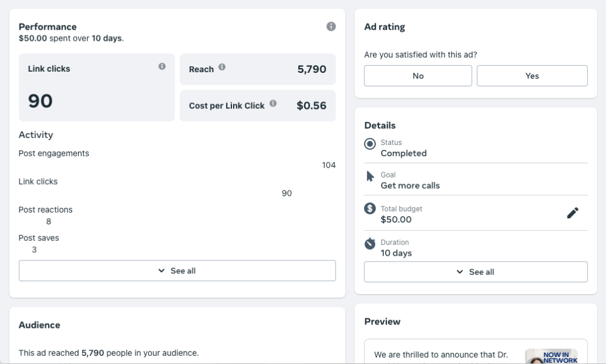Click the Performance card info icon
606x364 pixels.
click(331, 27)
